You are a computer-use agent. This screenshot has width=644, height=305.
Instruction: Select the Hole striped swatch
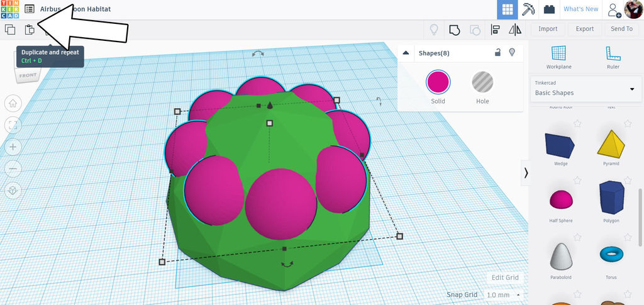tap(482, 82)
